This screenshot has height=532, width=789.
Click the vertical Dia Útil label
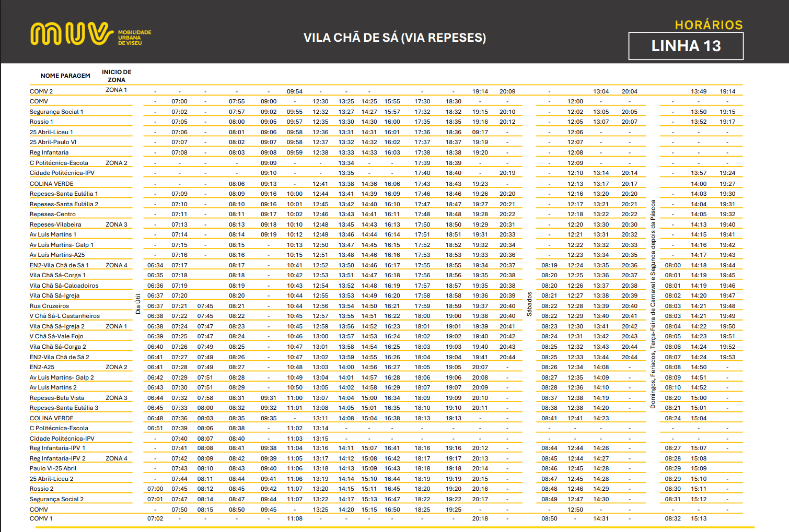[138, 304]
